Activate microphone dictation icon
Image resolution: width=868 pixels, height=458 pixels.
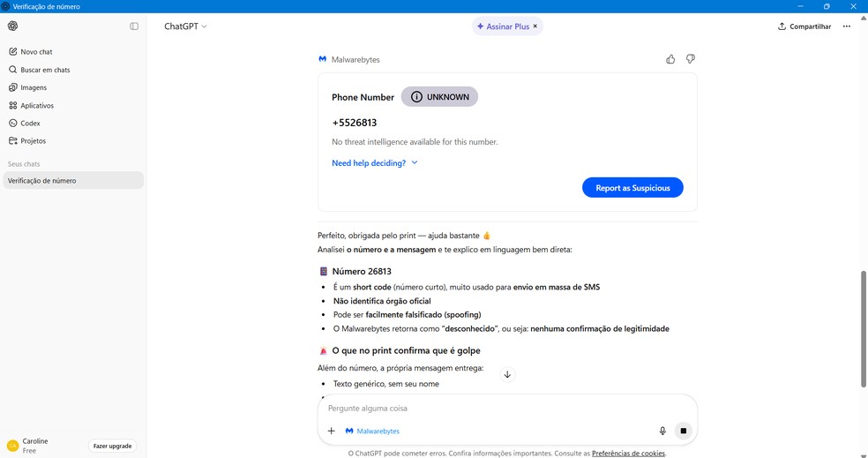pos(662,431)
